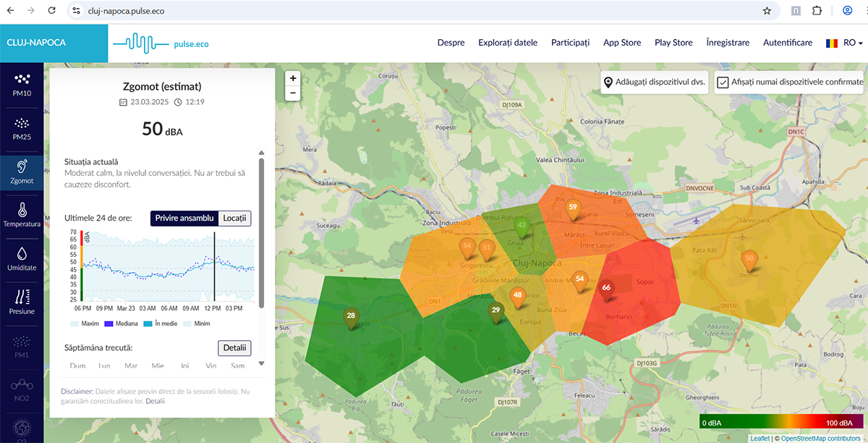Zoom out the map with minus button
Viewport: 868px width, 443px height.
pyautogui.click(x=293, y=93)
